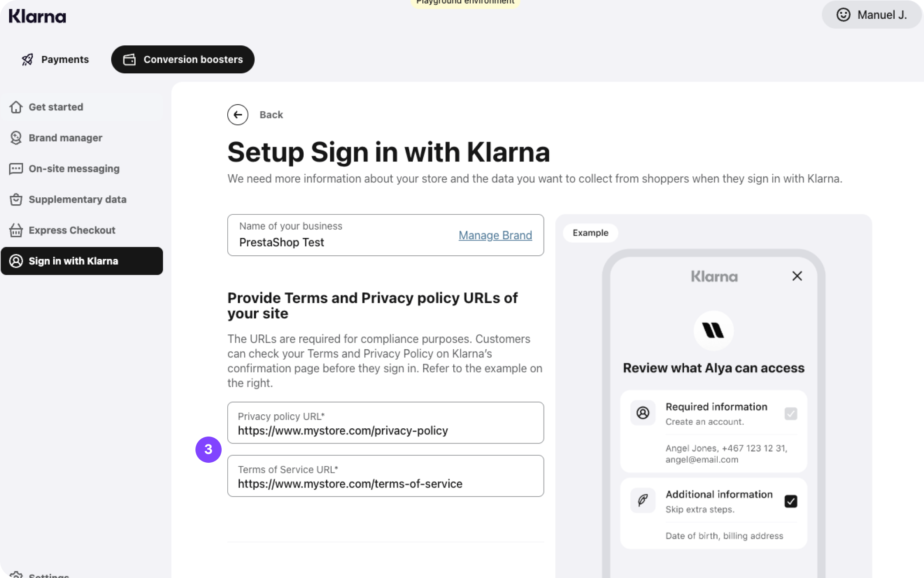Click the Back text link

271,115
